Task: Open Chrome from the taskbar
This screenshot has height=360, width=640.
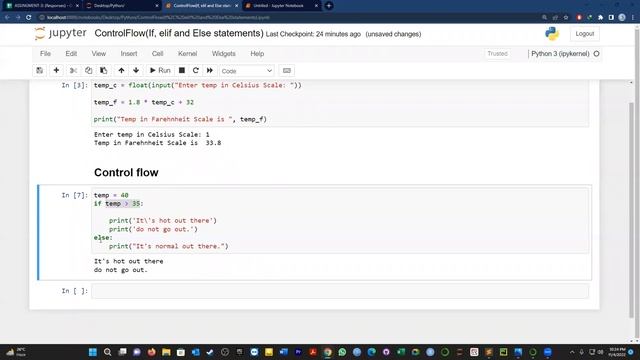Action: click(x=327, y=352)
